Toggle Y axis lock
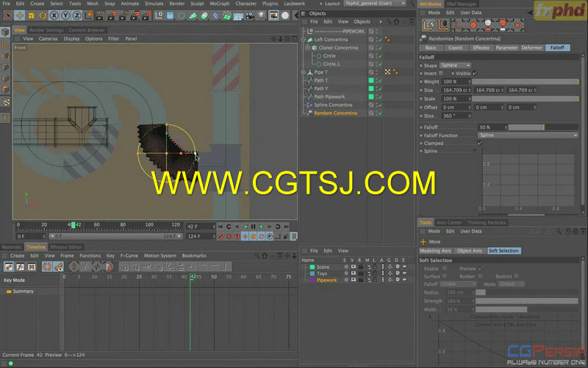Viewport: 588px width, 368px height. pyautogui.click(x=65, y=15)
